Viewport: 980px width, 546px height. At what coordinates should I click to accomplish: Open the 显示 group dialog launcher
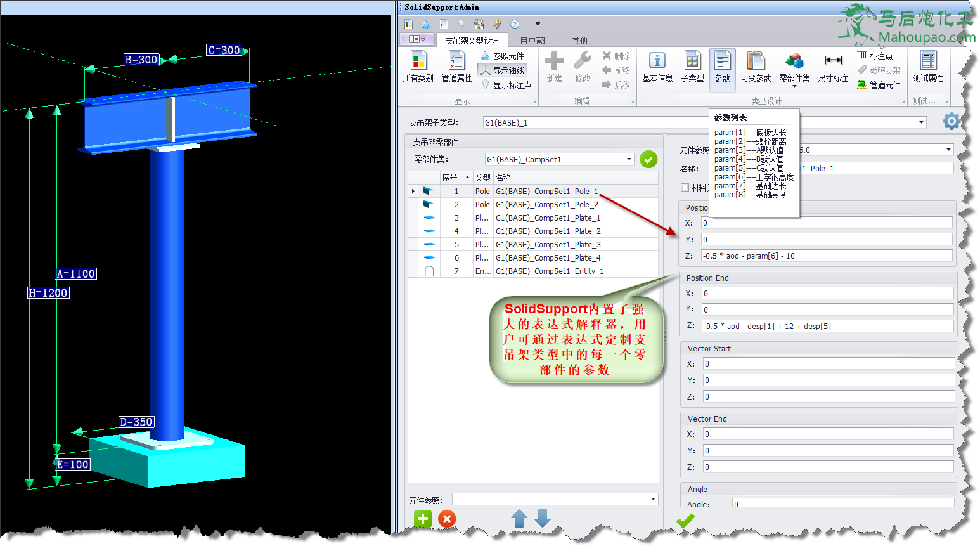(534, 101)
